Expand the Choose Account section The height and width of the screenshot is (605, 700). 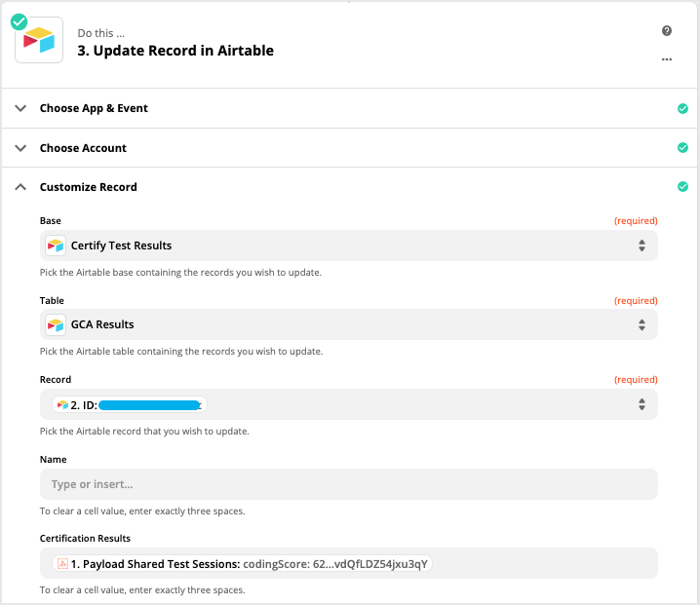tap(20, 148)
